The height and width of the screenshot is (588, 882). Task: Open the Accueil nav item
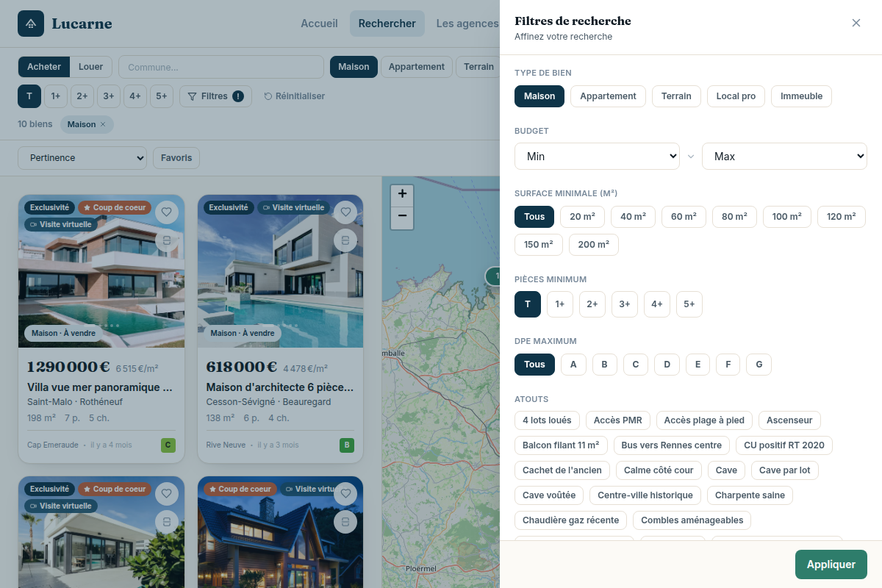coord(319,24)
